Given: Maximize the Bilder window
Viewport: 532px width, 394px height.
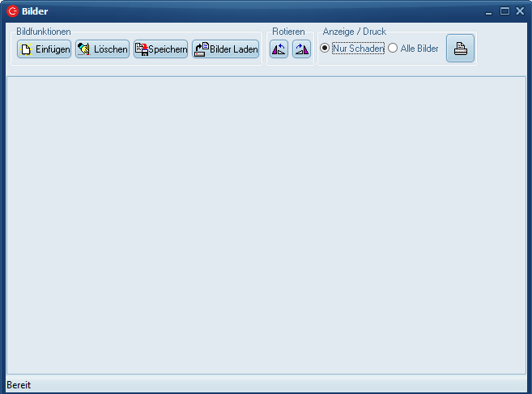Looking at the screenshot, I should coord(504,11).
